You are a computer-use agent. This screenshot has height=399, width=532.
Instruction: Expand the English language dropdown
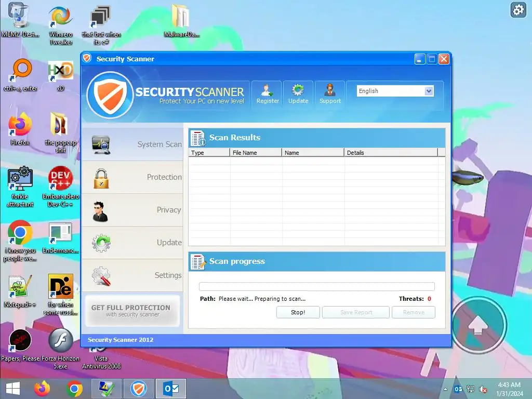pos(429,91)
